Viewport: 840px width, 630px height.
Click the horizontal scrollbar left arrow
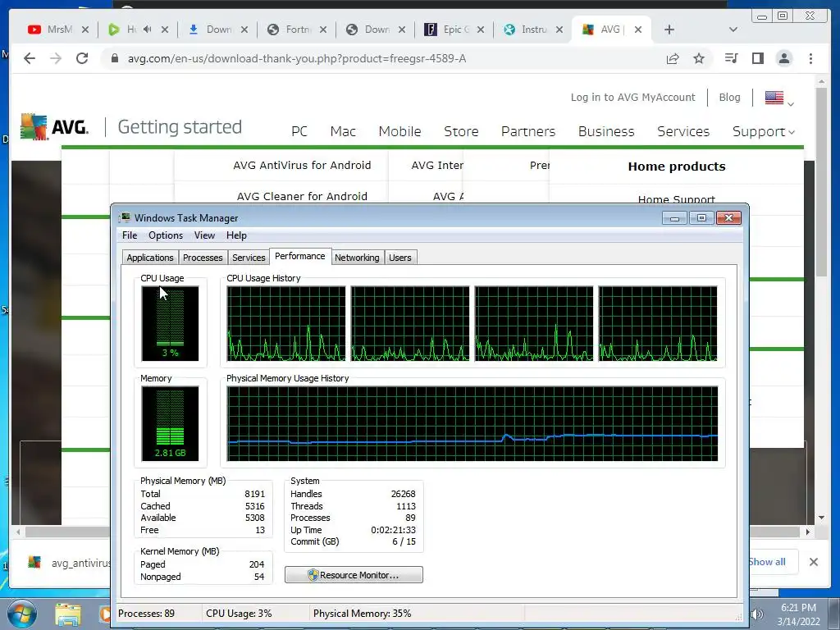coord(18,532)
